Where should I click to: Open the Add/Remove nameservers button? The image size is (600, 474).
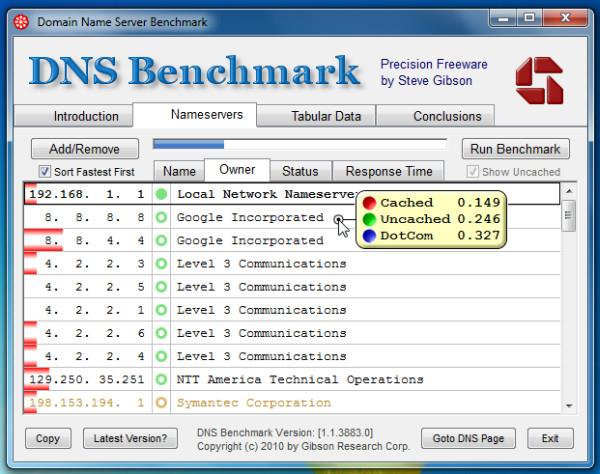pos(84,149)
